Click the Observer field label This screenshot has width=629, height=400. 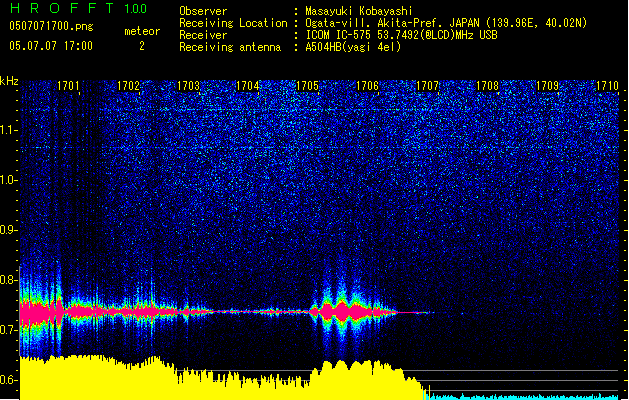[x=203, y=11]
